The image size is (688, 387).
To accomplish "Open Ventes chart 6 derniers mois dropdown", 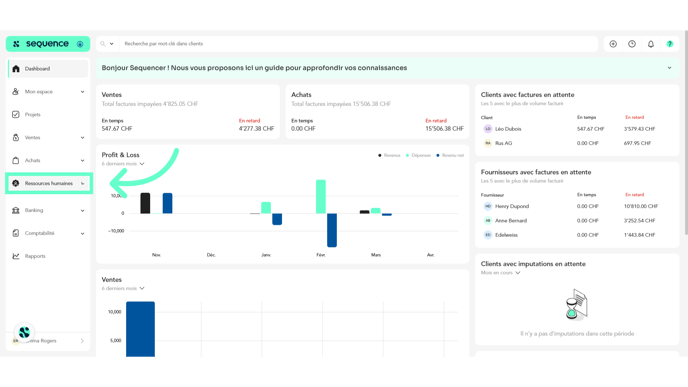I will click(123, 288).
